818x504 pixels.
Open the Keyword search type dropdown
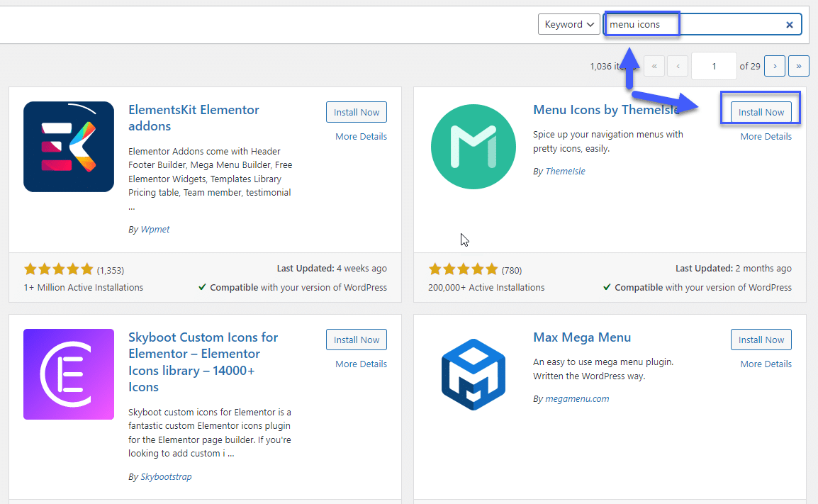568,23
